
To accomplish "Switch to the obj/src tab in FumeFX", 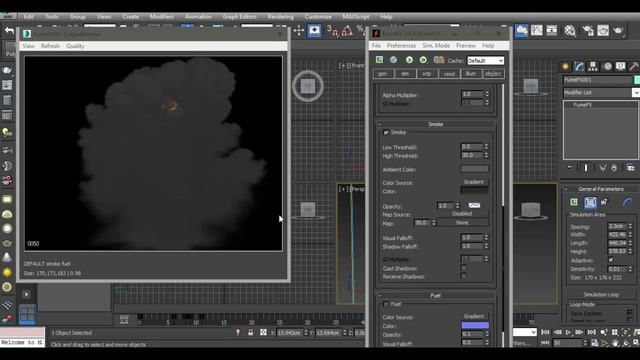I will click(493, 74).
